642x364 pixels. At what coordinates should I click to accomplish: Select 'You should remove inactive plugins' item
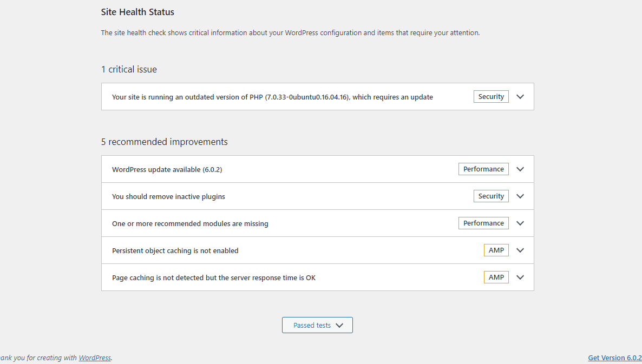pos(168,197)
